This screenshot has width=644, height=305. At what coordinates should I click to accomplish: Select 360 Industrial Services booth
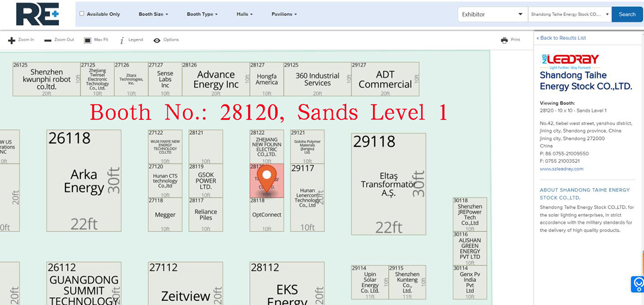pos(317,79)
